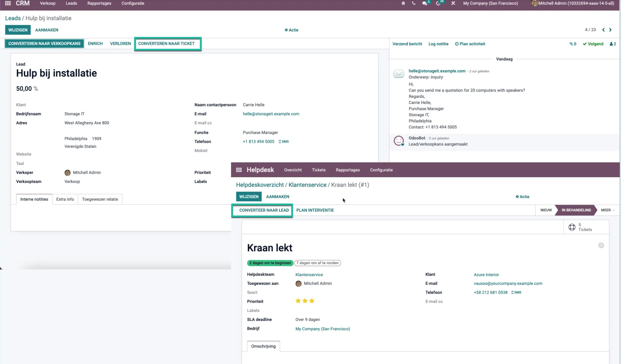
Task: Switch to the Extra info tab
Action: tap(65, 199)
